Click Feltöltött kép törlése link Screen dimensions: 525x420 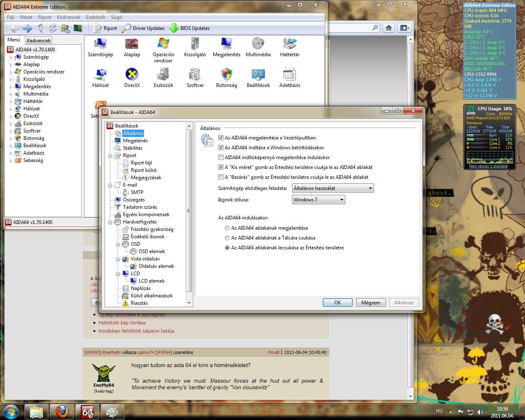pos(122,323)
